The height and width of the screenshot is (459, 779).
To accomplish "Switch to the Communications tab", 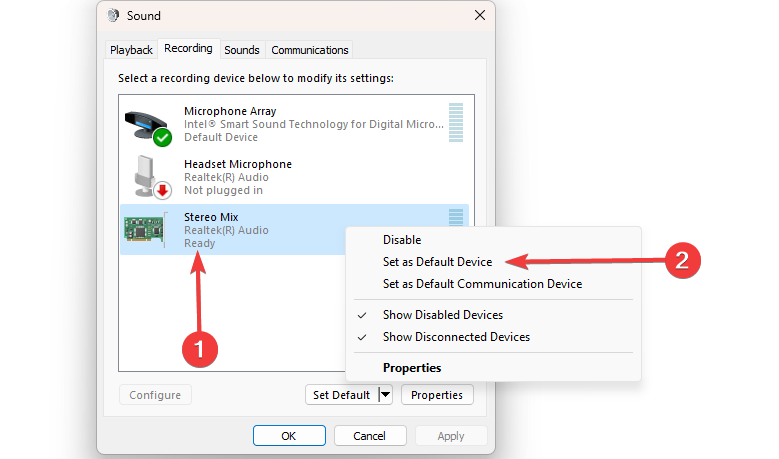I will coord(310,50).
